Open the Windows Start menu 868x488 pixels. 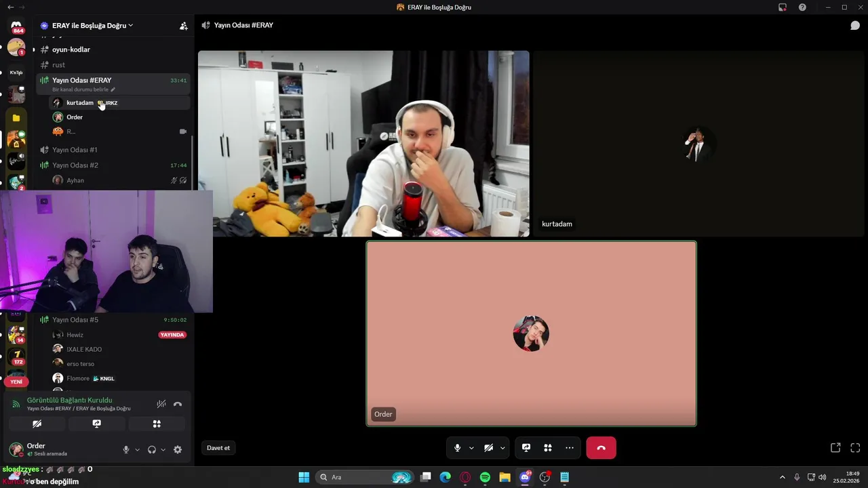pos(304,477)
